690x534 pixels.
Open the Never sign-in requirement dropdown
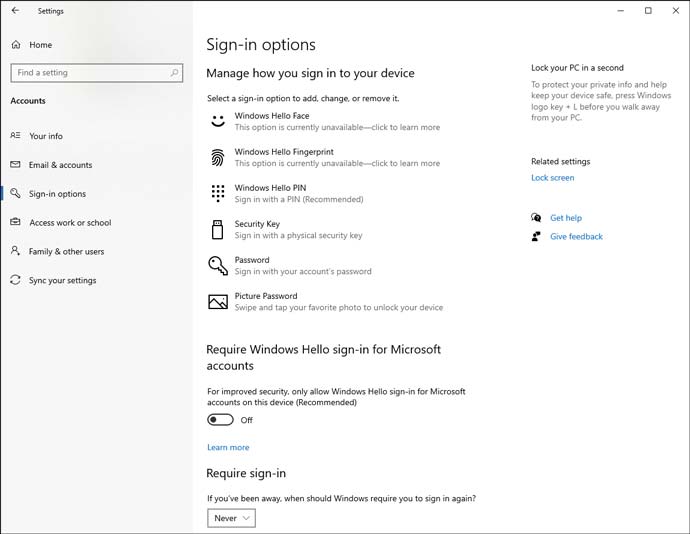231,518
